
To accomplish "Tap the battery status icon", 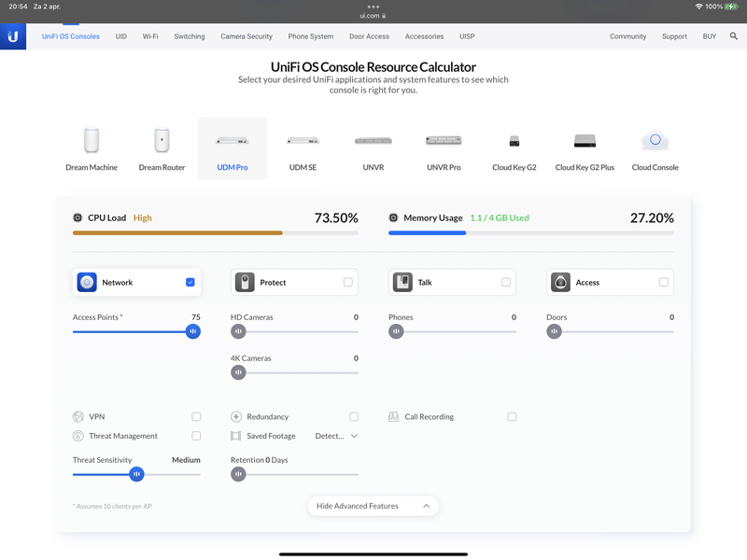I will 731,7.
